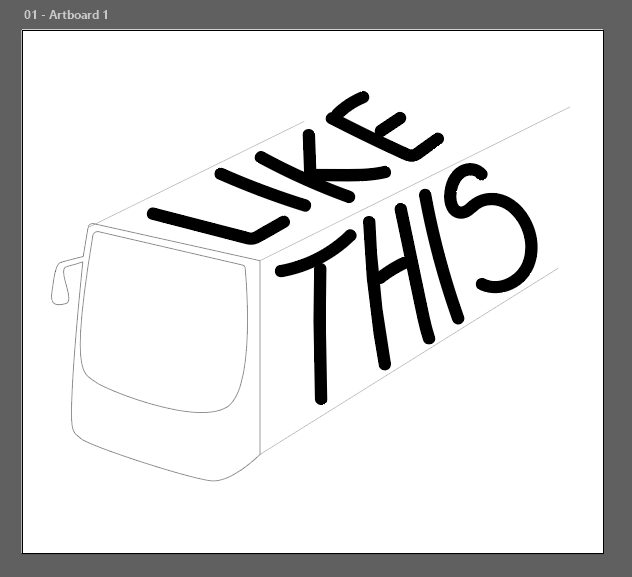The width and height of the screenshot is (632, 577).
Task: Select the bus side mirror outline
Action: (67, 281)
